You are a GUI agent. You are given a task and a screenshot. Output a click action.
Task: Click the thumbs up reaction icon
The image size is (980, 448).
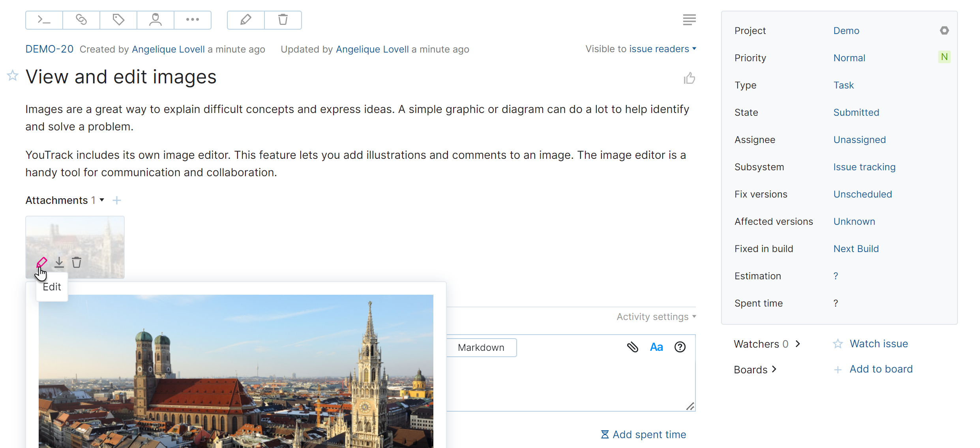(689, 78)
